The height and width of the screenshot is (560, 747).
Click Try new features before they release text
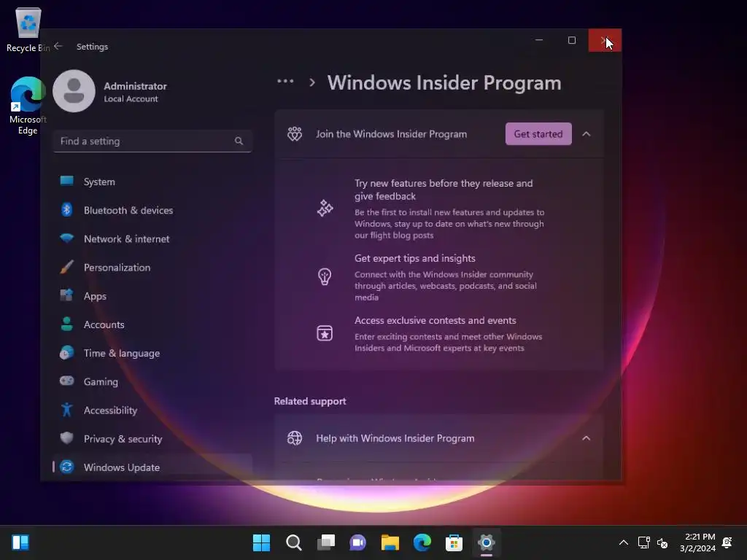click(444, 190)
